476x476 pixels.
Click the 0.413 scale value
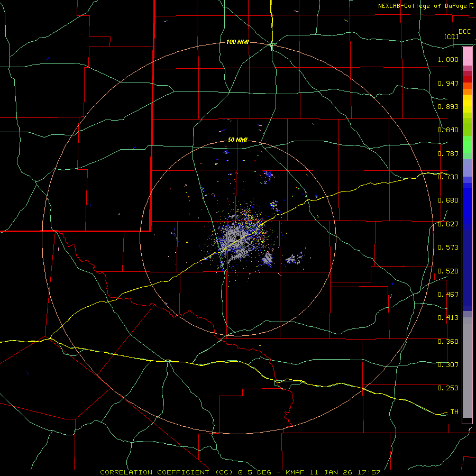coord(448,318)
